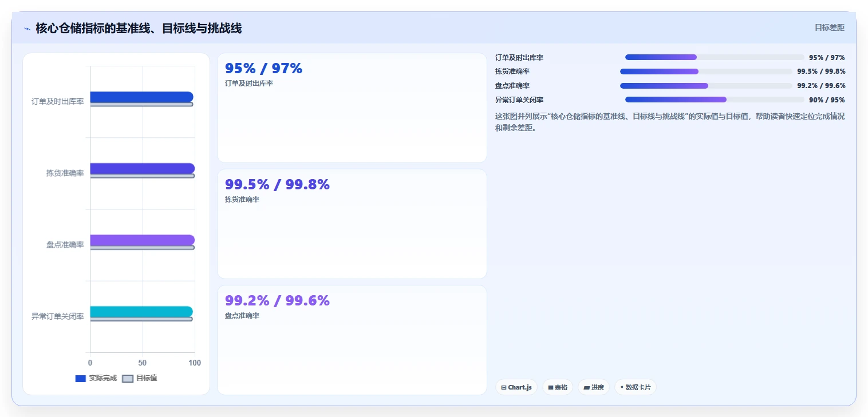Click the 目标差距 label in the header
868x417 pixels.
point(829,27)
